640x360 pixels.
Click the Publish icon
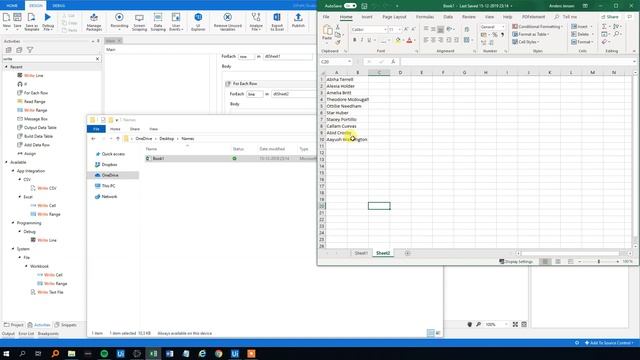coord(298,20)
